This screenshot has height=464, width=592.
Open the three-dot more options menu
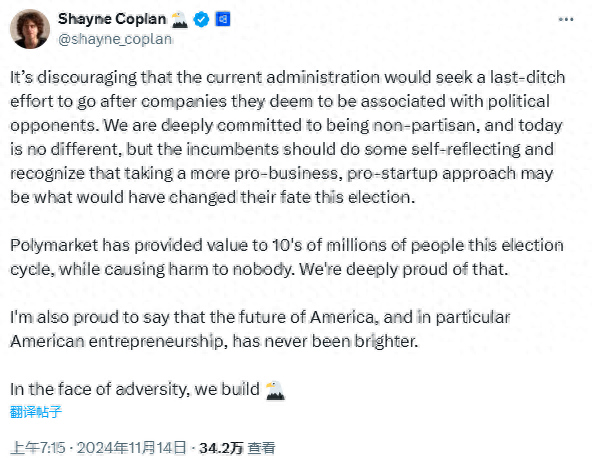566,19
